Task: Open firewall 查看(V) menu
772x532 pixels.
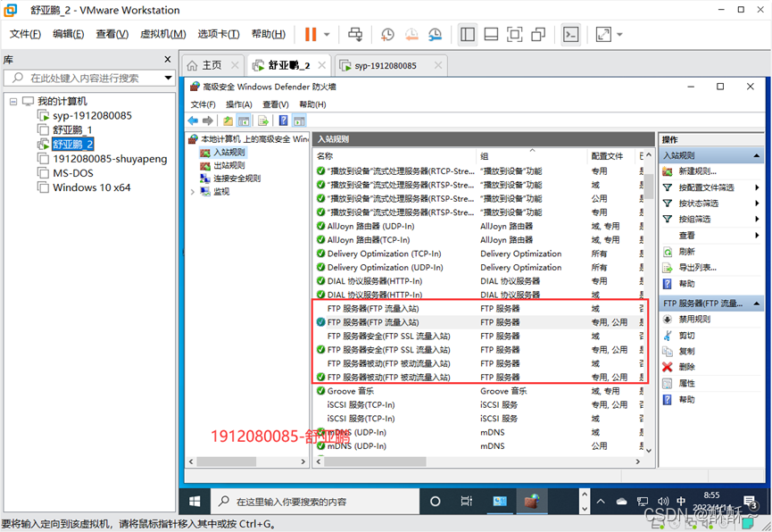Action: (275, 104)
